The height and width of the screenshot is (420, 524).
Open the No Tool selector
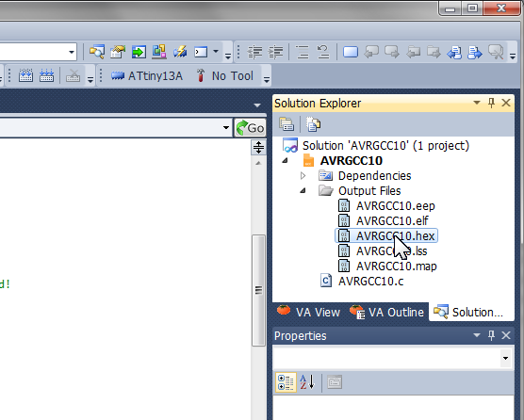point(225,76)
